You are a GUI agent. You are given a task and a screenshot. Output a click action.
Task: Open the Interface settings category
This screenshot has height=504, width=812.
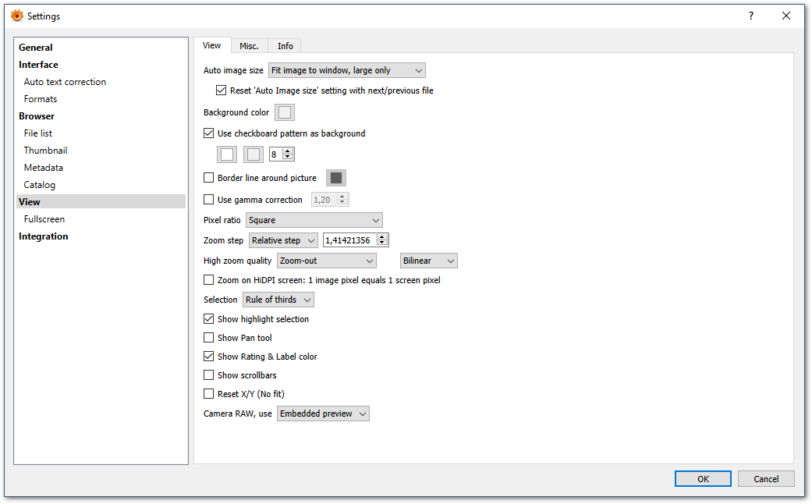click(38, 64)
